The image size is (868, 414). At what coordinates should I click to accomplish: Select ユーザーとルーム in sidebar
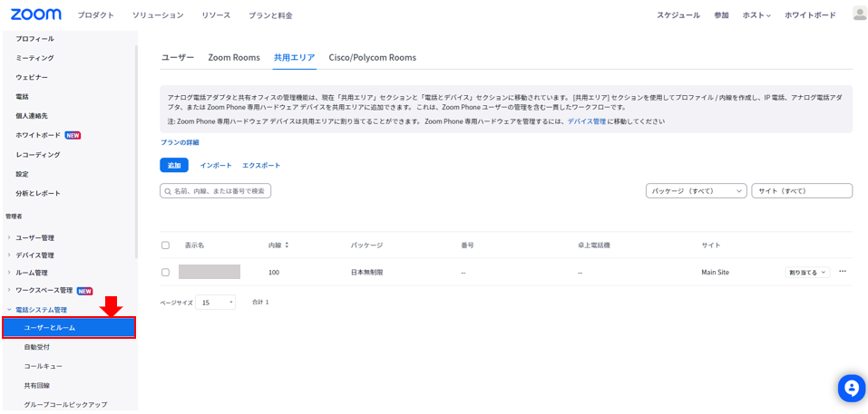coord(69,328)
